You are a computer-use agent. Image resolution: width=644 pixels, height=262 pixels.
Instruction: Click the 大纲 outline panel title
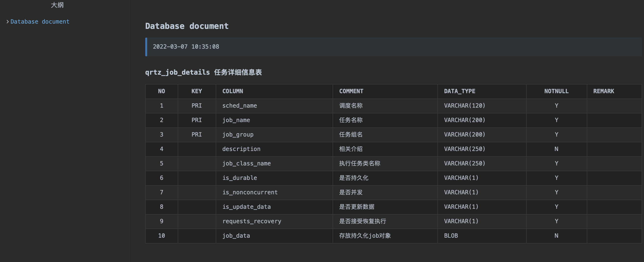[x=57, y=5]
